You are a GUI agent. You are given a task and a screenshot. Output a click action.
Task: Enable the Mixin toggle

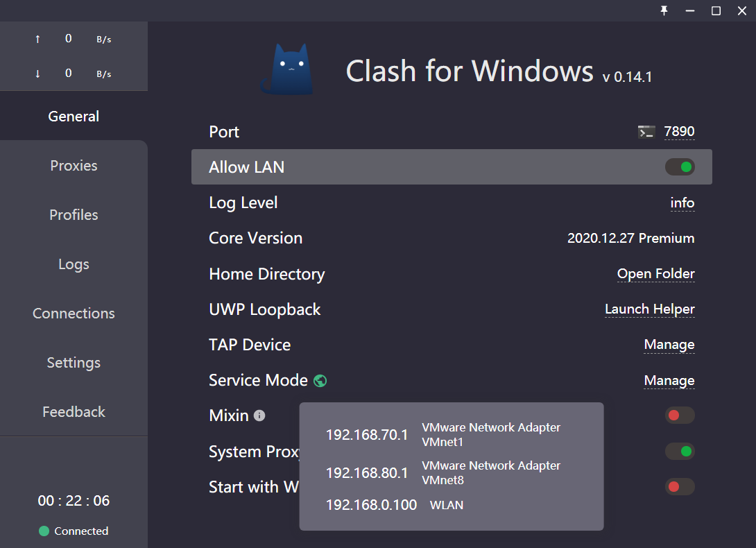(x=680, y=415)
